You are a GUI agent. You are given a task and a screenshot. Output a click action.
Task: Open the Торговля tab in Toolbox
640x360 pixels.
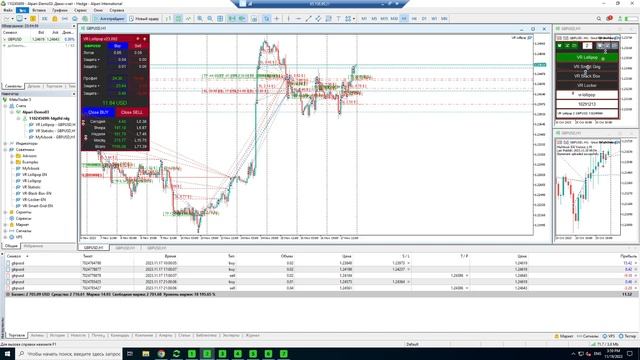(x=17, y=336)
